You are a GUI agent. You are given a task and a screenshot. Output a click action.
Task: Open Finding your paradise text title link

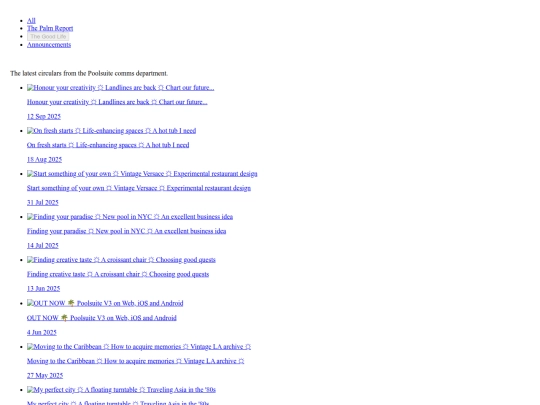pos(127,231)
